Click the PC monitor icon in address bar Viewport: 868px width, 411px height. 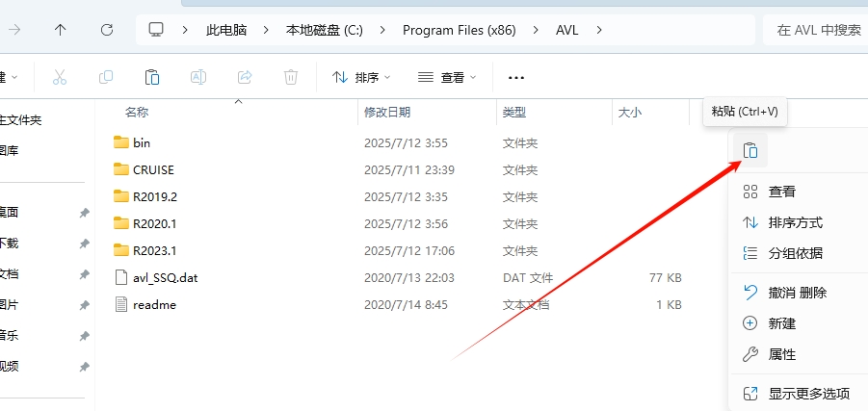157,29
